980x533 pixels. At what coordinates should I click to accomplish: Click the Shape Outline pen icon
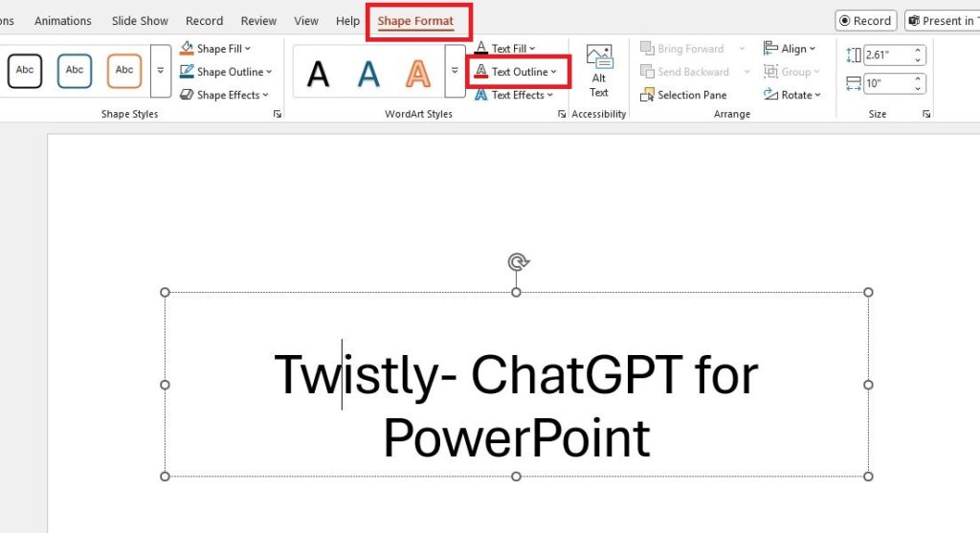187,71
